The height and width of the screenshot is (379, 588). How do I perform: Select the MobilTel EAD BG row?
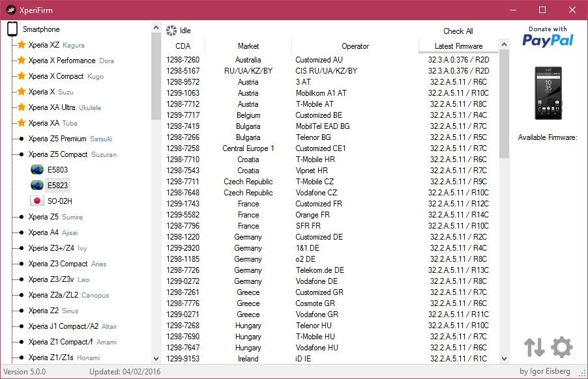coord(330,126)
